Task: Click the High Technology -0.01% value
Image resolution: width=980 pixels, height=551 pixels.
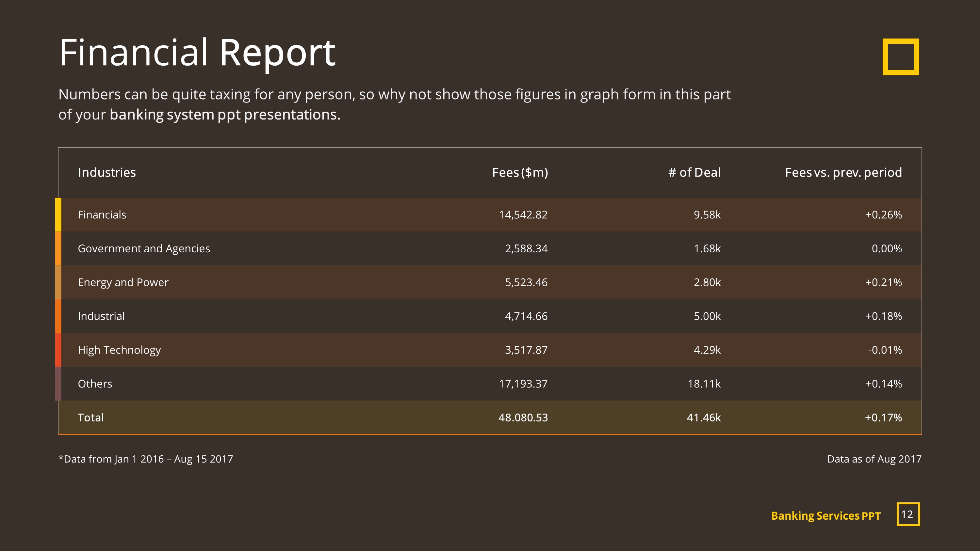Action: coord(885,350)
